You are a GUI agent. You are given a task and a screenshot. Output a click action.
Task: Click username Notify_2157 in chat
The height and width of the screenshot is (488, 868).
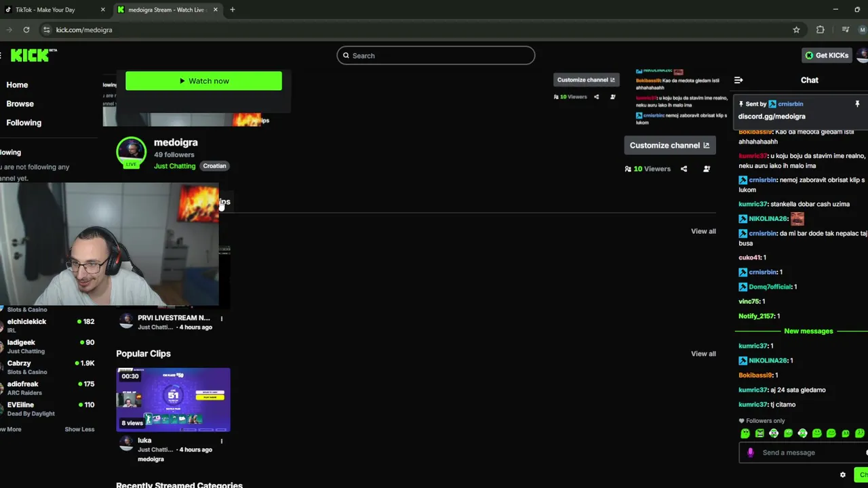click(x=756, y=317)
